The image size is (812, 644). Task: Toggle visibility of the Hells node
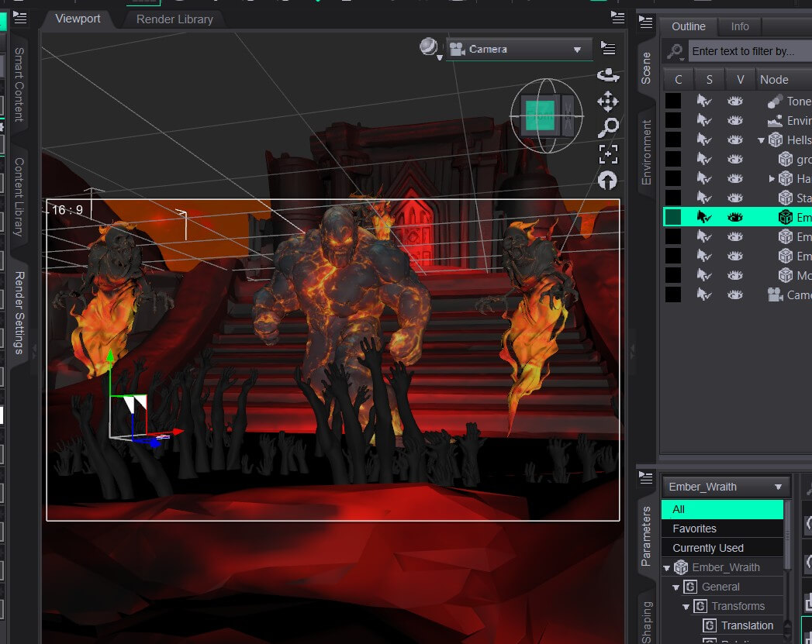tap(735, 139)
